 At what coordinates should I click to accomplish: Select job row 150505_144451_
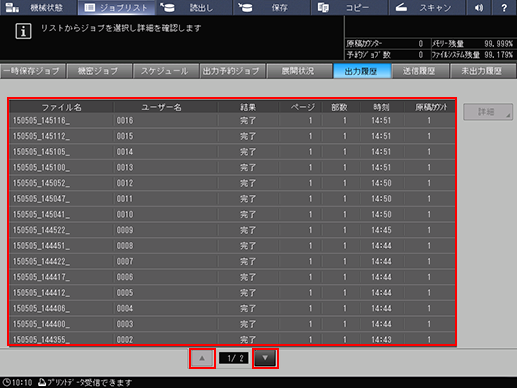[x=232, y=246]
